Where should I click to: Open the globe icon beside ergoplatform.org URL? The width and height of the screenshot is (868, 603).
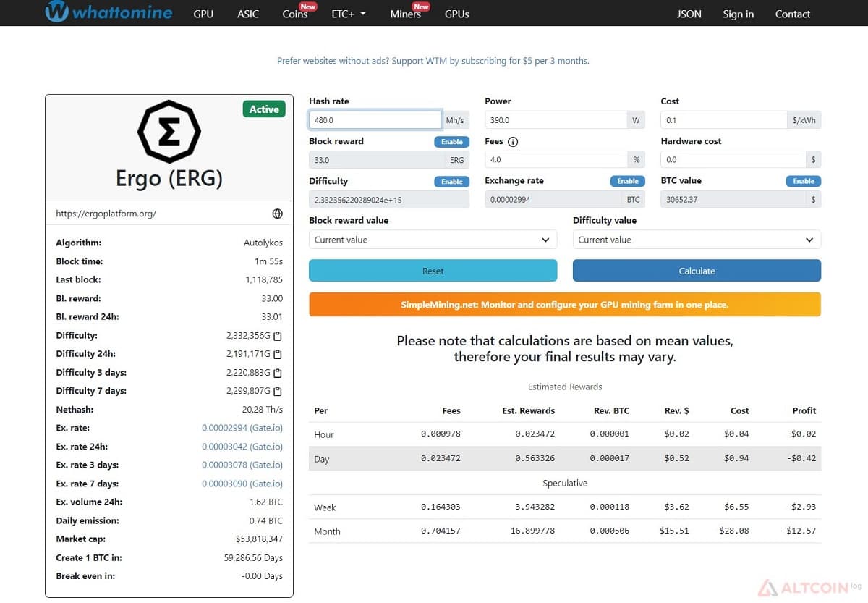pos(277,214)
